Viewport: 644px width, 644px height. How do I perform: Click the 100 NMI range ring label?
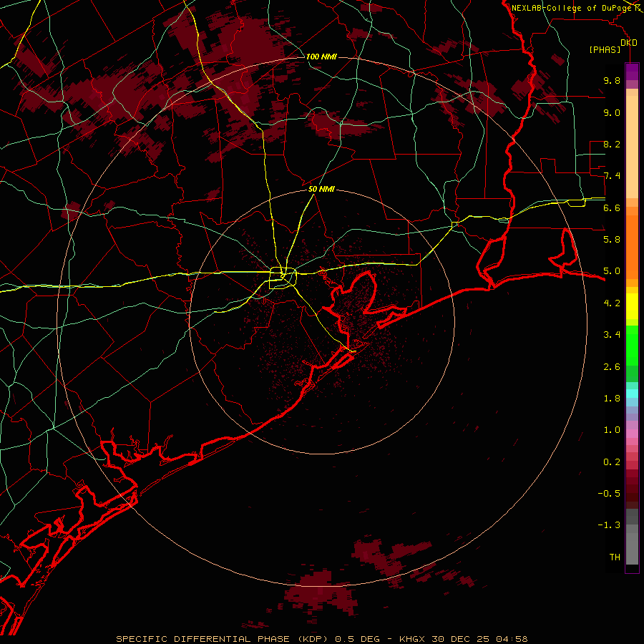pyautogui.click(x=321, y=57)
